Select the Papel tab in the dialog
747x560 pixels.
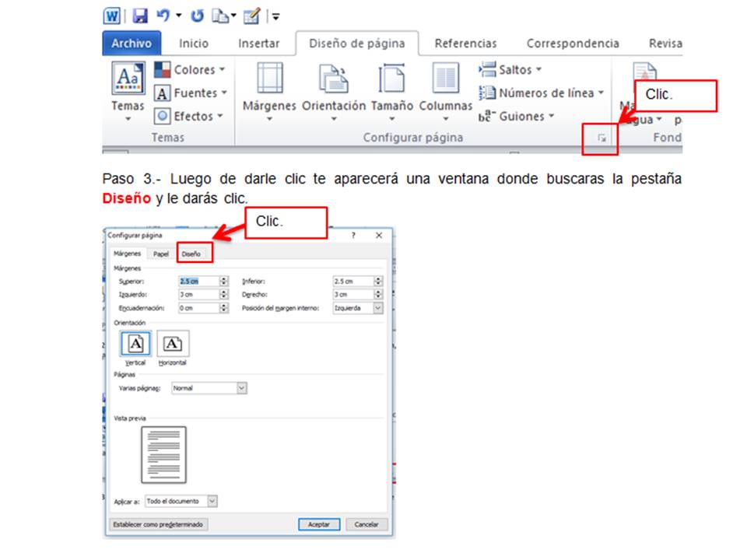160,253
